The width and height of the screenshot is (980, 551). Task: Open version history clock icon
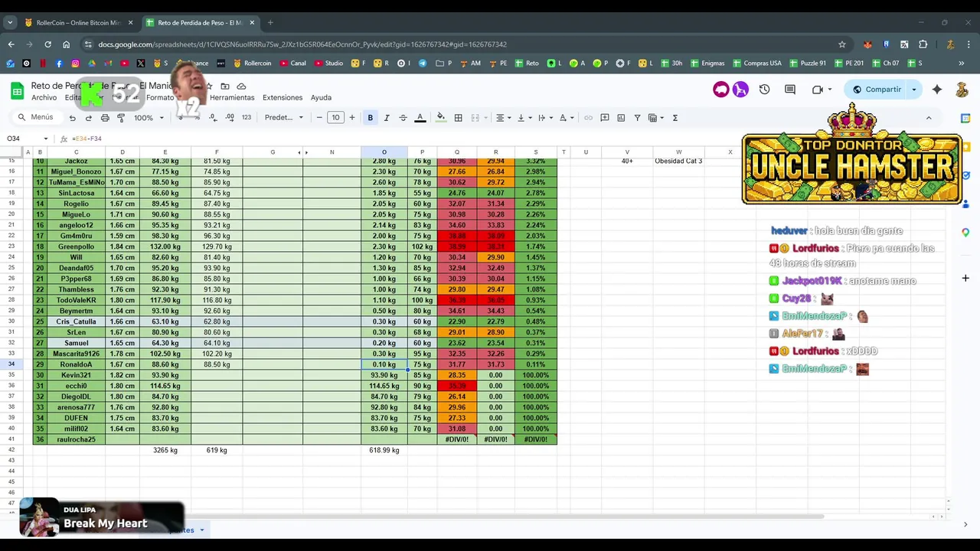pos(764,90)
